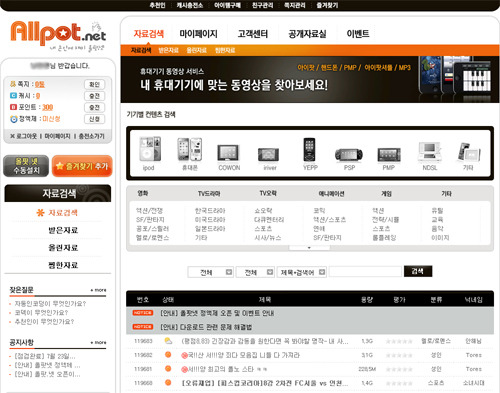Viewport: 500px width, 393px height.
Task: Click the star rating of post 119683
Action: pyautogui.click(x=399, y=341)
